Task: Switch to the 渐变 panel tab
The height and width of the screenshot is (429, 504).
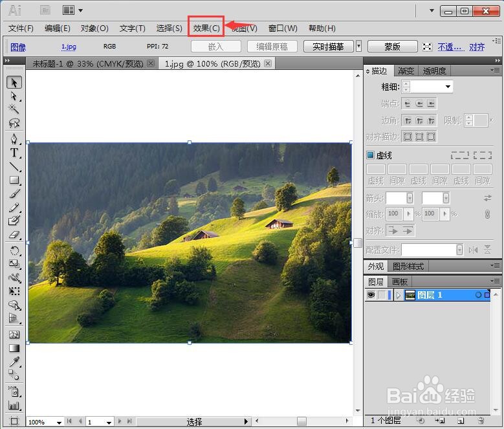Action: pos(406,71)
